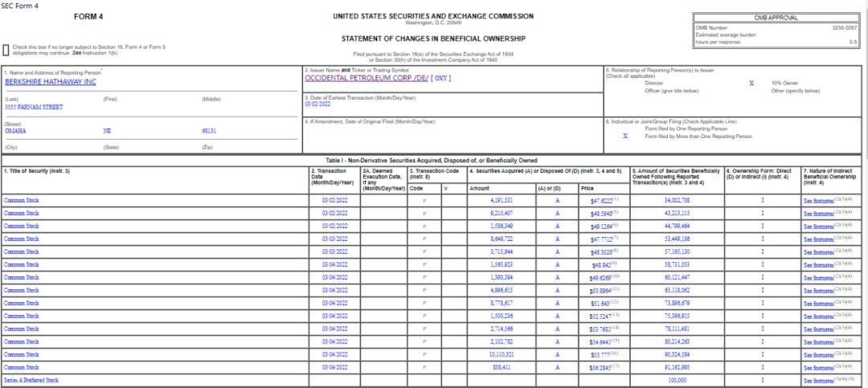Click the owned total 34,002,708

pyautogui.click(x=677, y=200)
